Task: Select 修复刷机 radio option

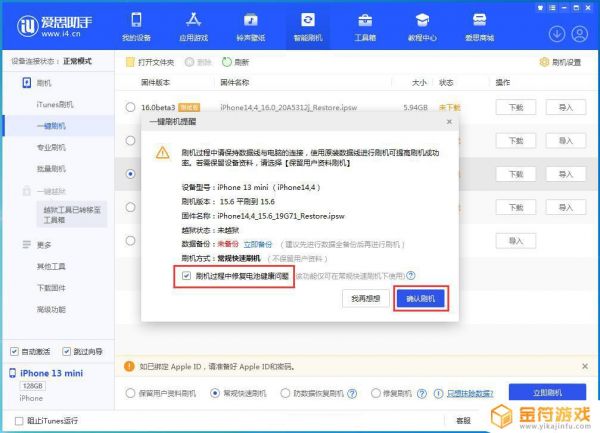Action: pos(376,393)
